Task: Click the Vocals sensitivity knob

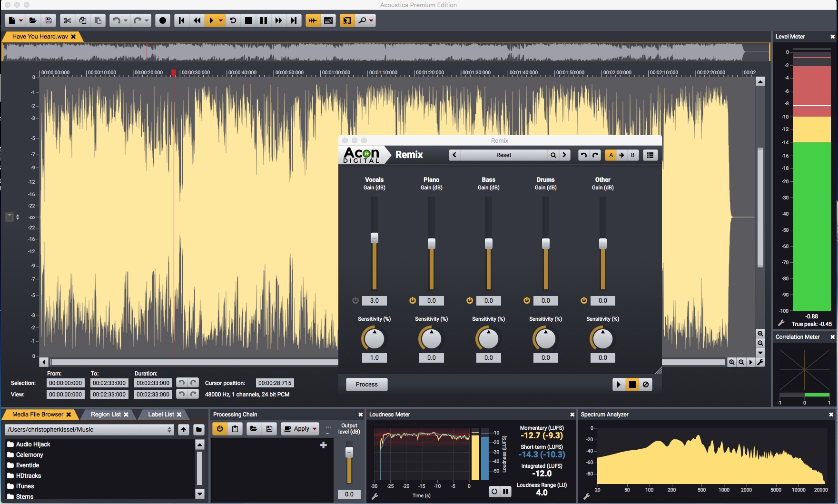Action: point(375,339)
